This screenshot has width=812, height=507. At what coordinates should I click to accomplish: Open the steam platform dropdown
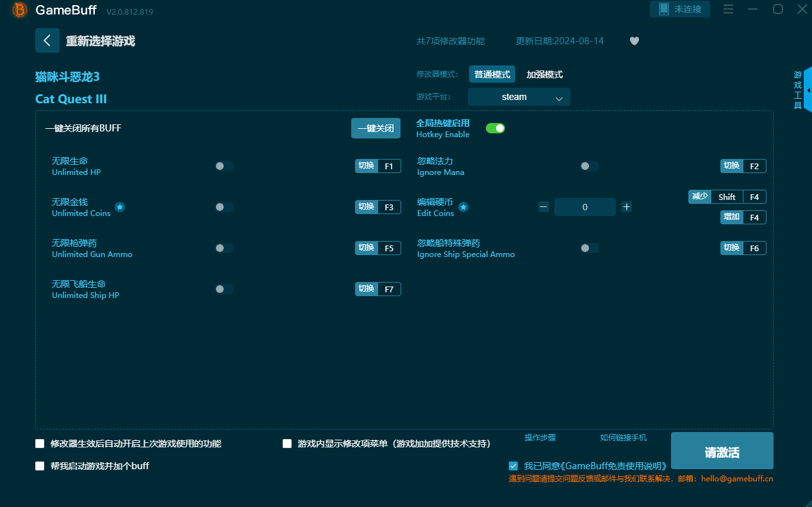[518, 97]
